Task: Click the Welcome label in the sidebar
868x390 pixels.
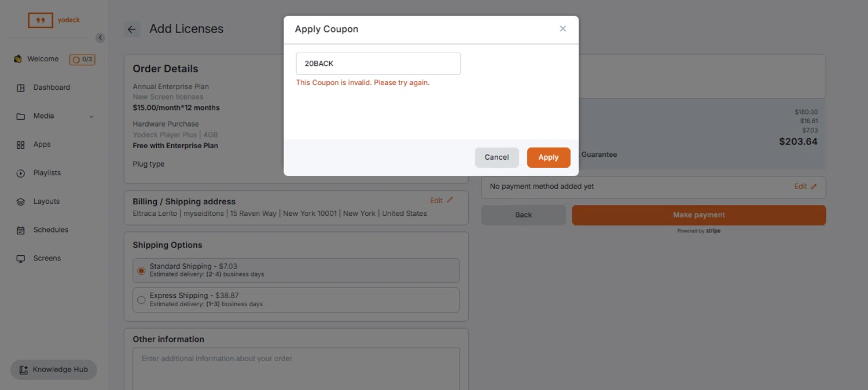Action: pos(43,59)
